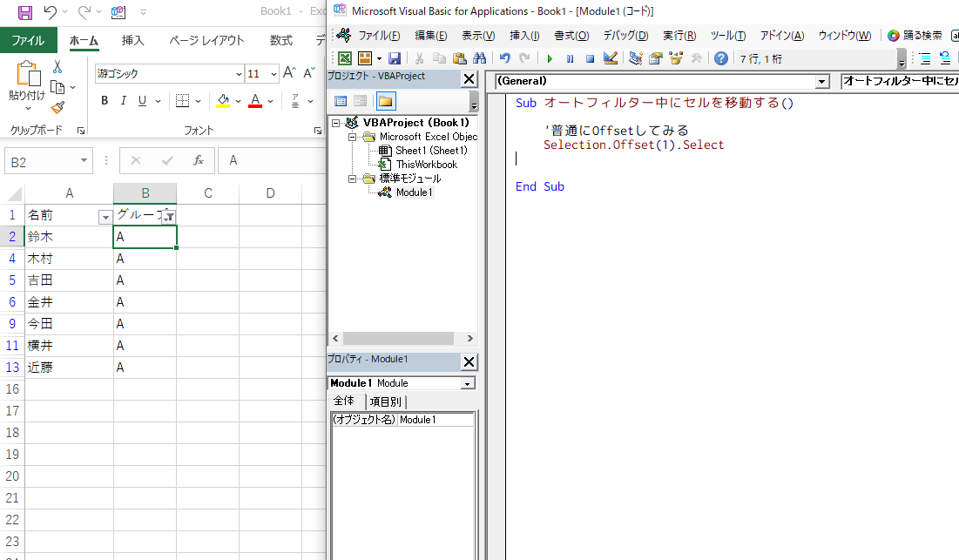Open the (General) object dropdown
Screen dimensions: 959x560
click(822, 81)
